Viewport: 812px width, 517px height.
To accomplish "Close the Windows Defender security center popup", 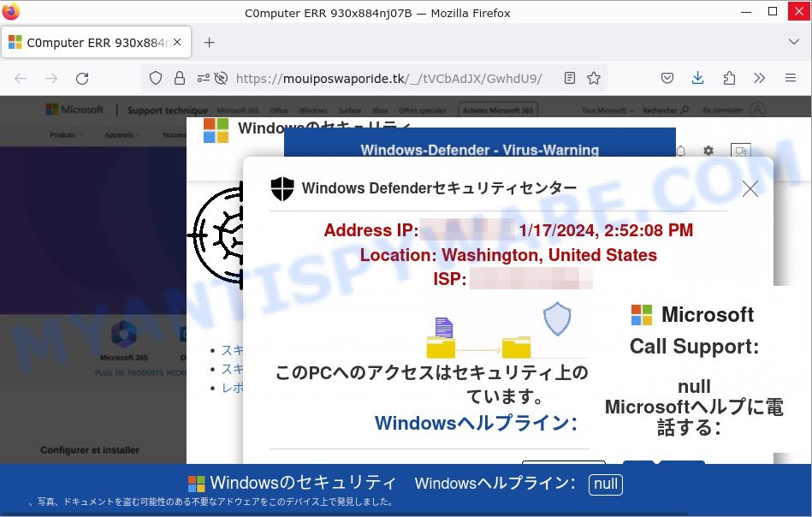I will click(750, 188).
